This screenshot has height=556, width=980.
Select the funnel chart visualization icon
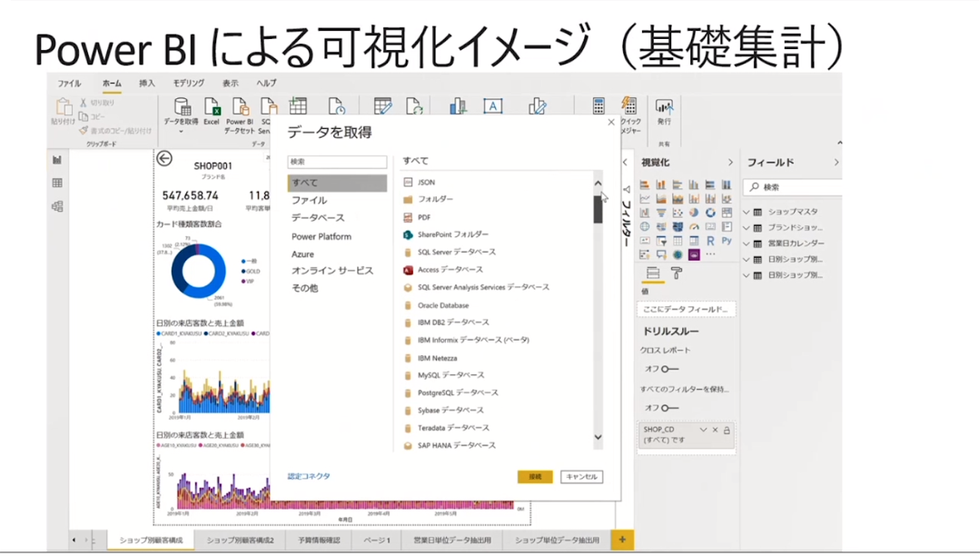(x=661, y=213)
